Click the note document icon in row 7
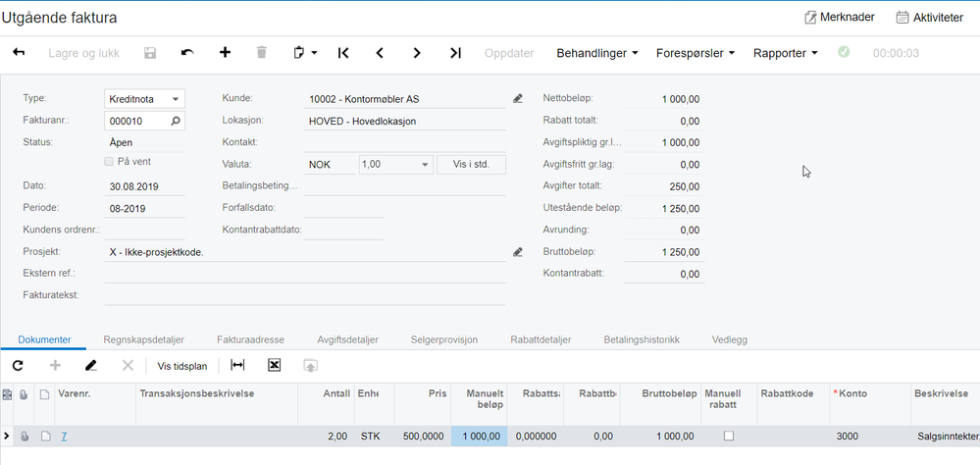 [44, 437]
